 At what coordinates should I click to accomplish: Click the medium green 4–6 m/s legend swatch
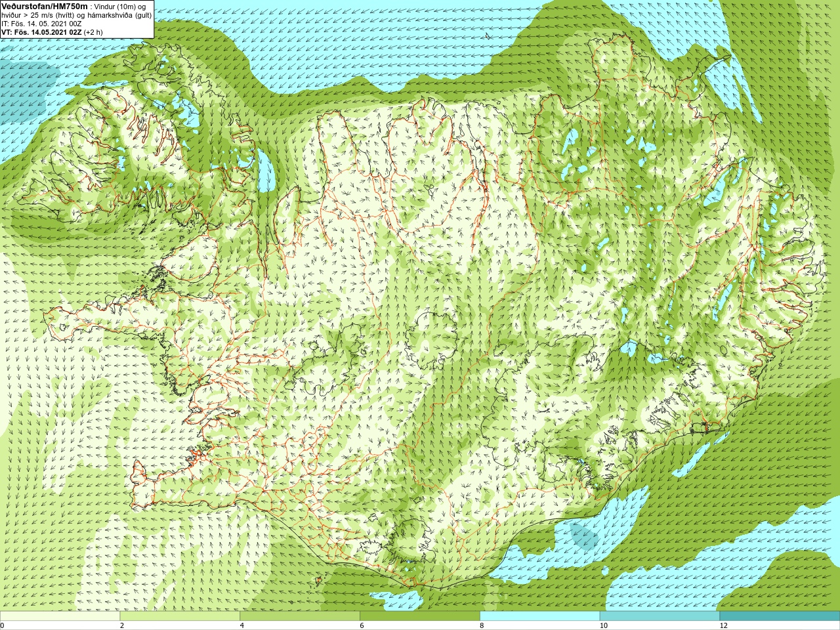coord(300,616)
